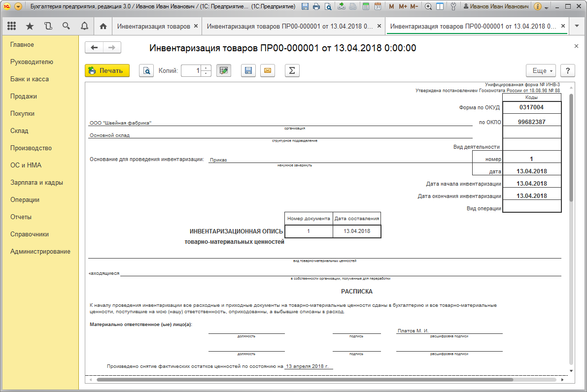Go to the home start page

click(103, 26)
